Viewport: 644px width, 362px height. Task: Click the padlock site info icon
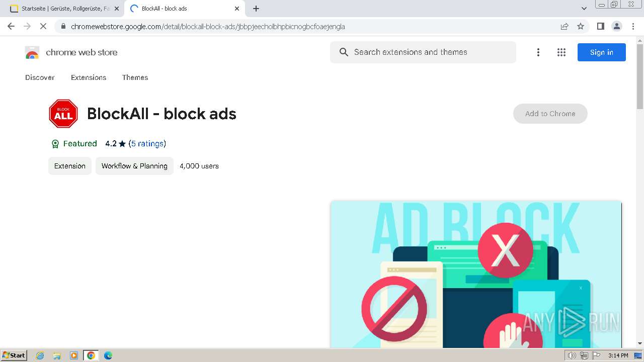[x=63, y=27]
